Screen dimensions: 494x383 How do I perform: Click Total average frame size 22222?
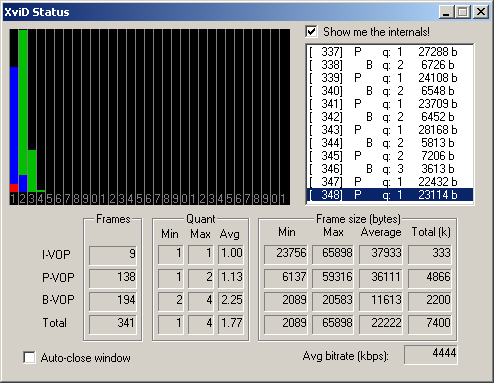(381, 324)
